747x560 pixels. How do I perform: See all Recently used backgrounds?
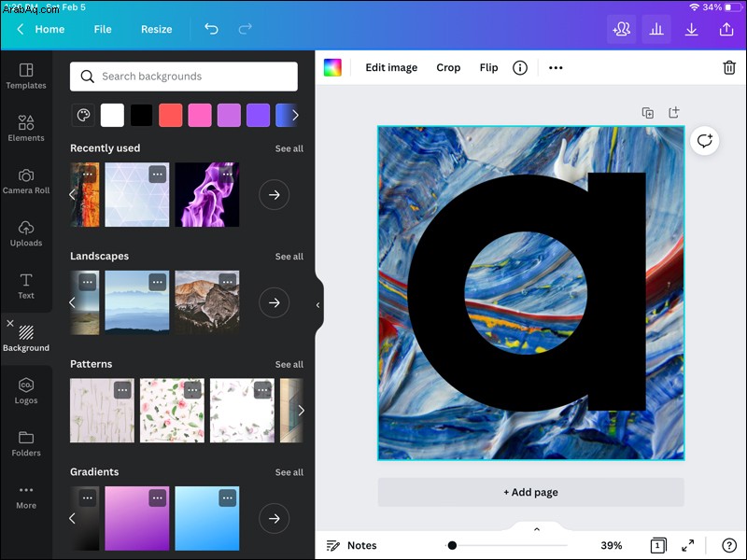point(289,148)
